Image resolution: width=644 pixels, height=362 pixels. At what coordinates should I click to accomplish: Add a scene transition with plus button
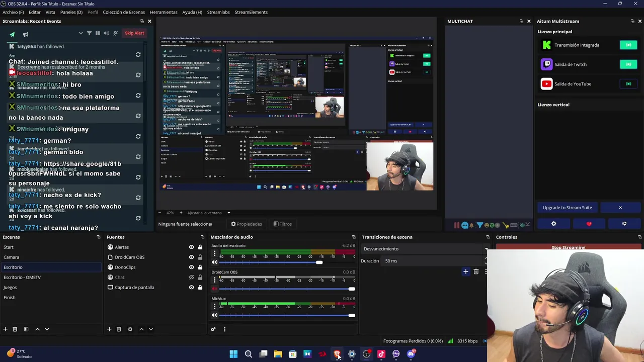(x=465, y=271)
